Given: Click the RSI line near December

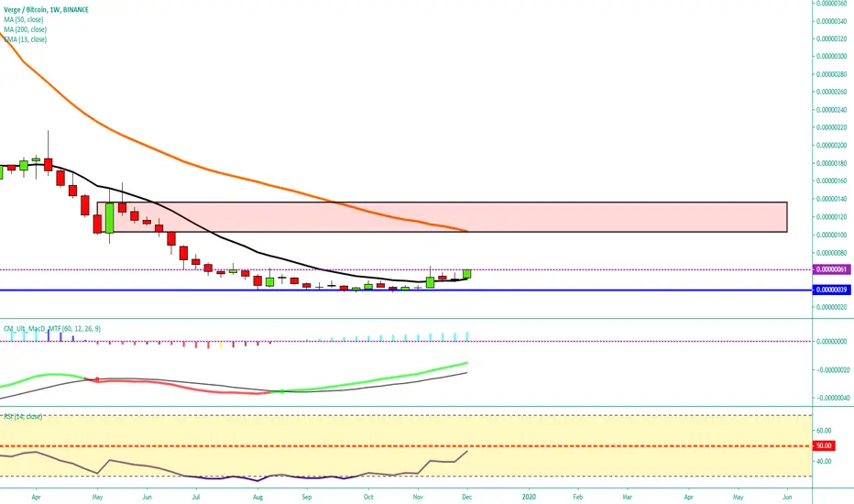Looking at the screenshot, I should pyautogui.click(x=462, y=455).
